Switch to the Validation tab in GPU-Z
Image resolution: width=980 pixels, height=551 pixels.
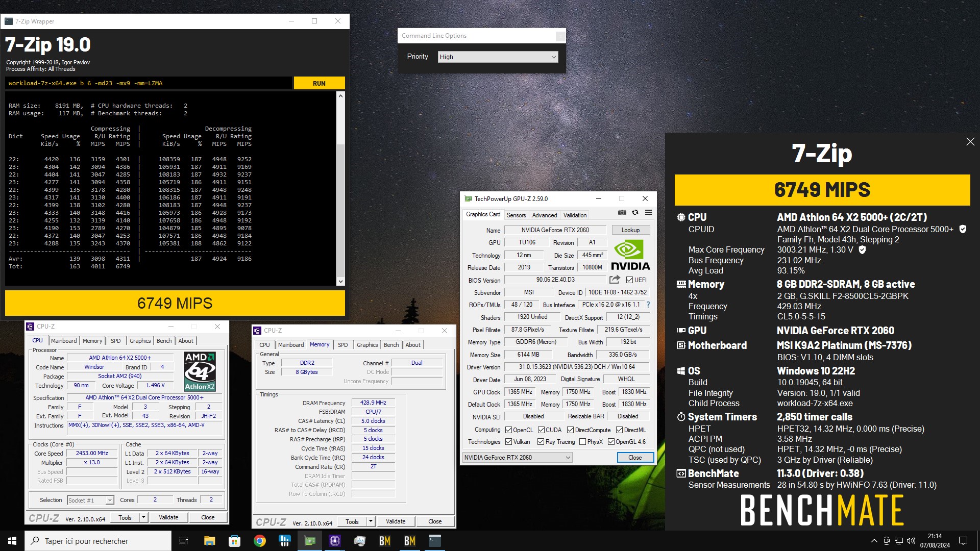tap(575, 215)
